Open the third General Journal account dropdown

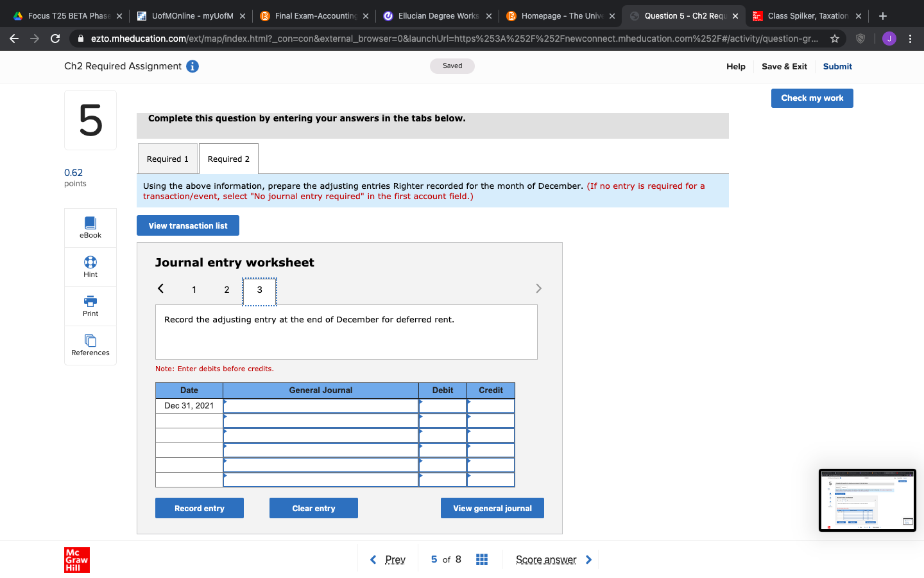[321, 435]
